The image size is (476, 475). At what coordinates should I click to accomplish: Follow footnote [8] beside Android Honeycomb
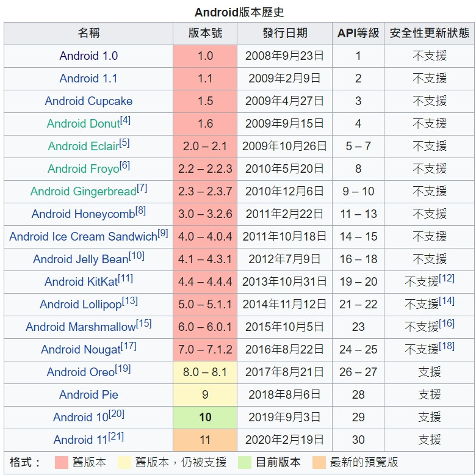140,211
